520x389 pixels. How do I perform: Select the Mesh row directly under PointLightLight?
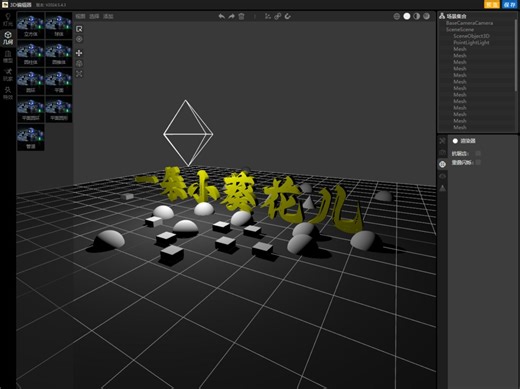[x=460, y=49]
